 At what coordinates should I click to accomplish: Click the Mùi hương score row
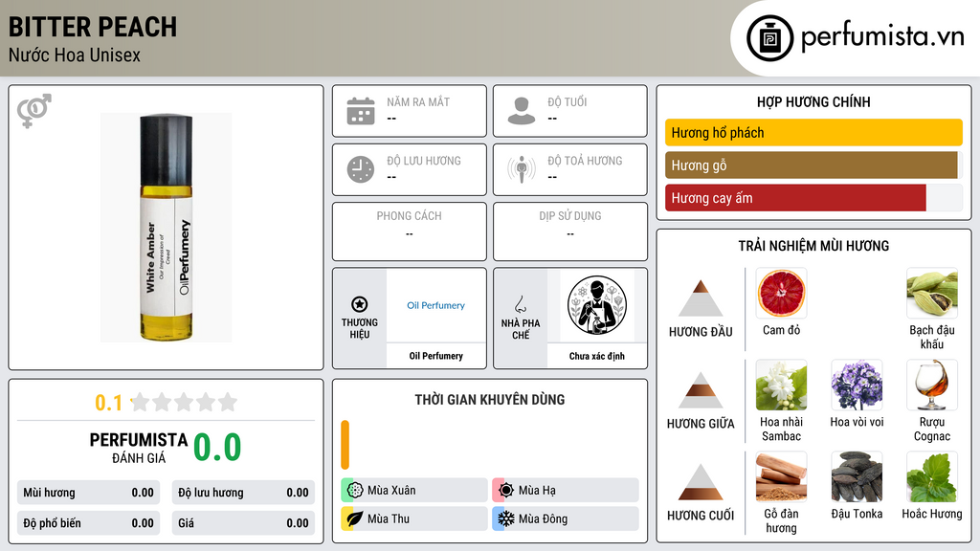click(x=89, y=493)
